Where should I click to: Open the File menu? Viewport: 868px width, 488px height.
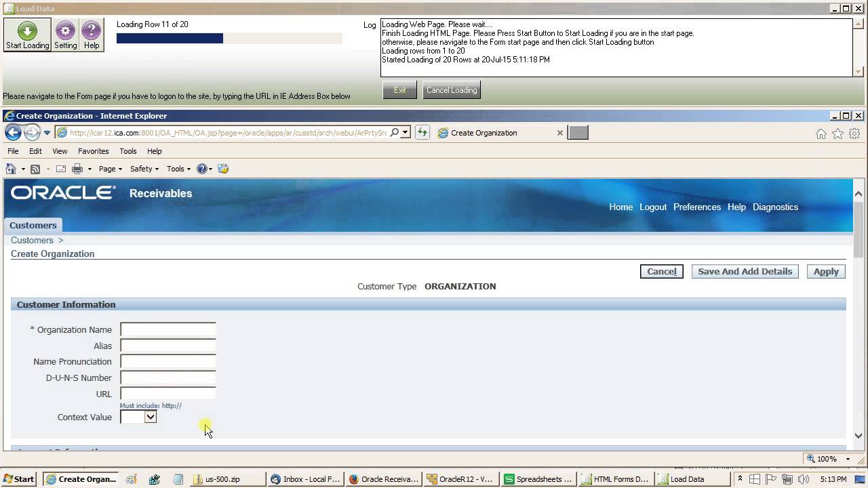[x=13, y=151]
